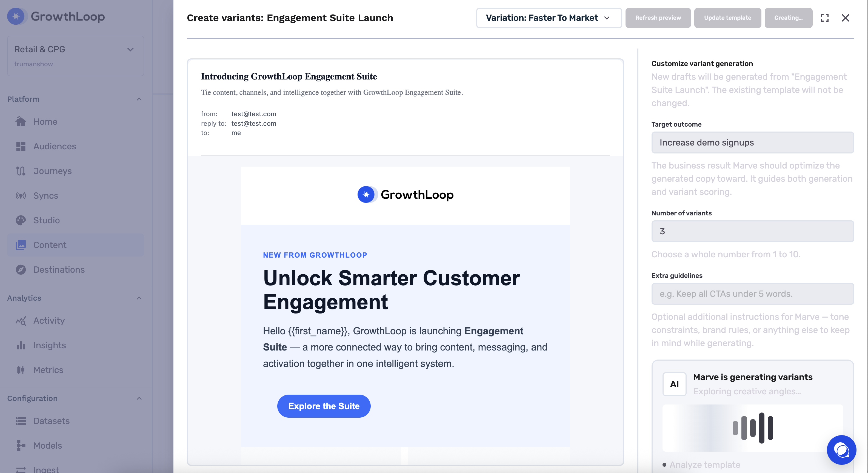Open the Insights bar chart icon

21,345
